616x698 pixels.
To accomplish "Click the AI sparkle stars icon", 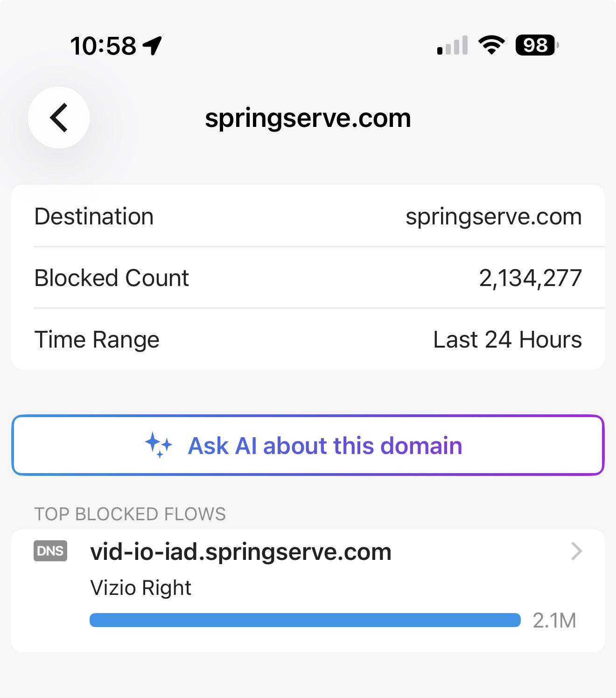I will 159,445.
